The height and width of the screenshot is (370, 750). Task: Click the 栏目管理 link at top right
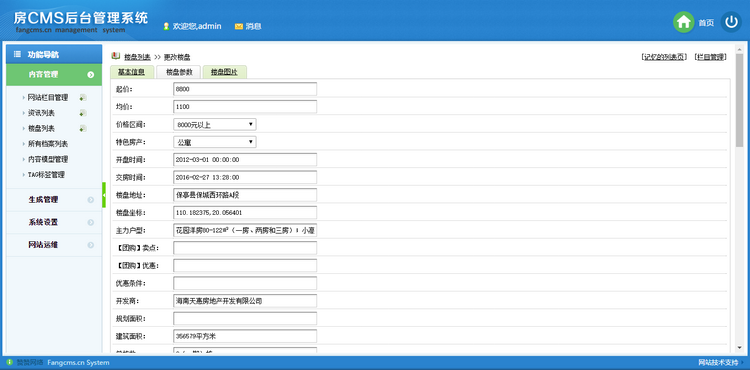pos(710,57)
